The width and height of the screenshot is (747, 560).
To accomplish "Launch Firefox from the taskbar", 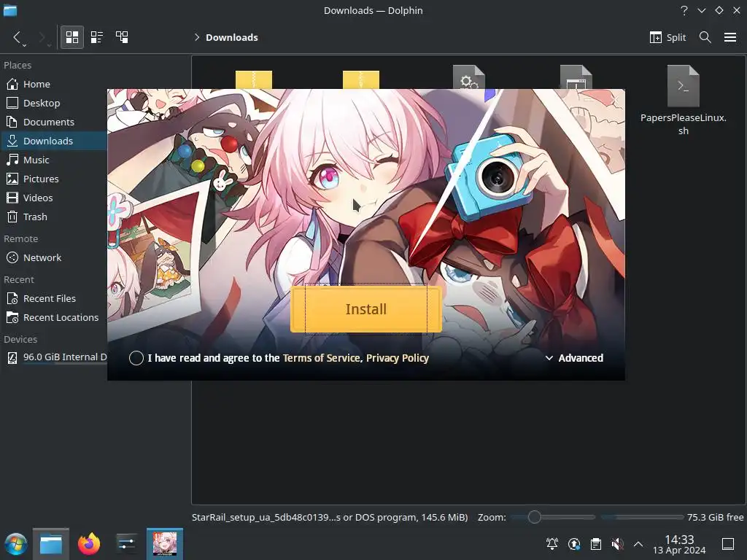I will pyautogui.click(x=89, y=544).
